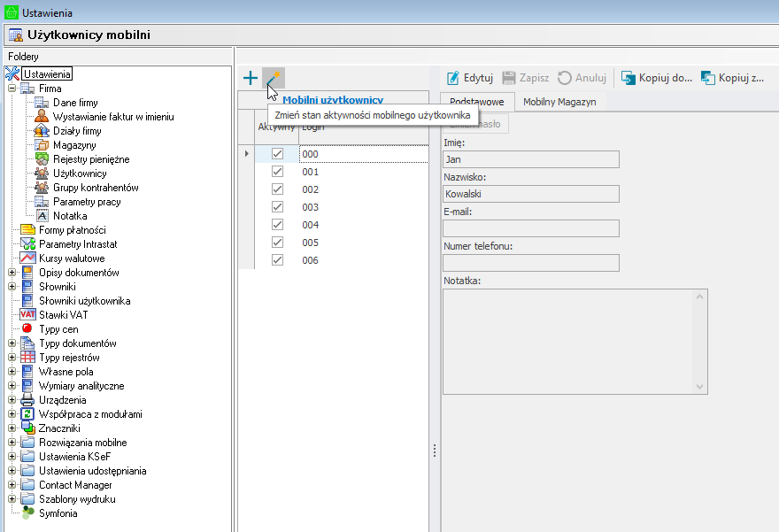Toggle the Aktywny checkbox for login 005

coord(278,243)
